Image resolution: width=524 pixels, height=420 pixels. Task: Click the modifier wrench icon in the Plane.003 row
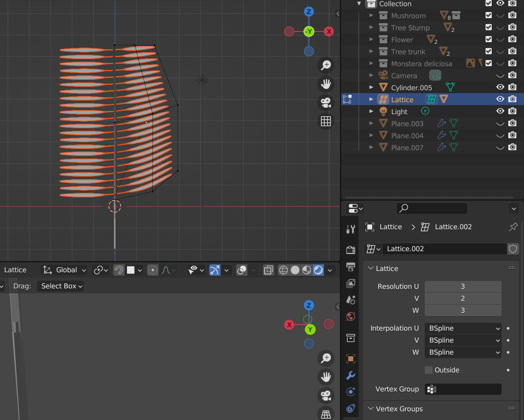point(442,123)
